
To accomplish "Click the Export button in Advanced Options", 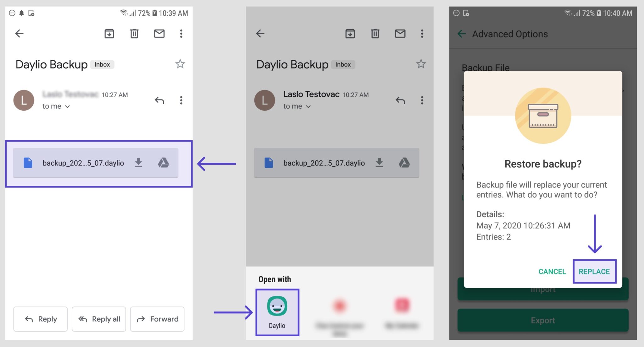I will 543,320.
